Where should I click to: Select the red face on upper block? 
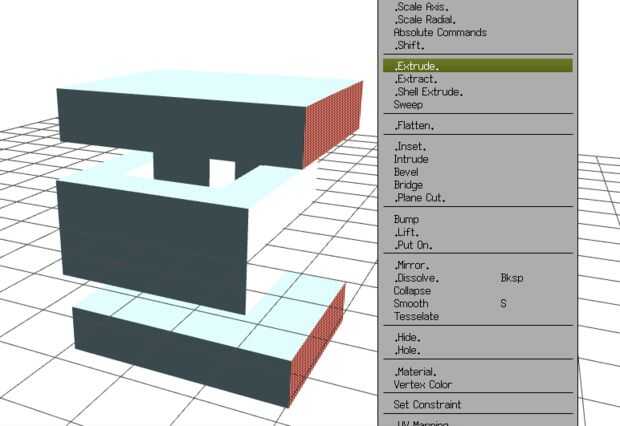click(333, 125)
